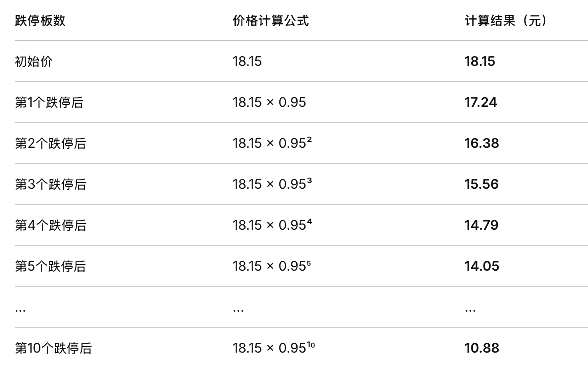Select the "初始价" row label

point(33,61)
